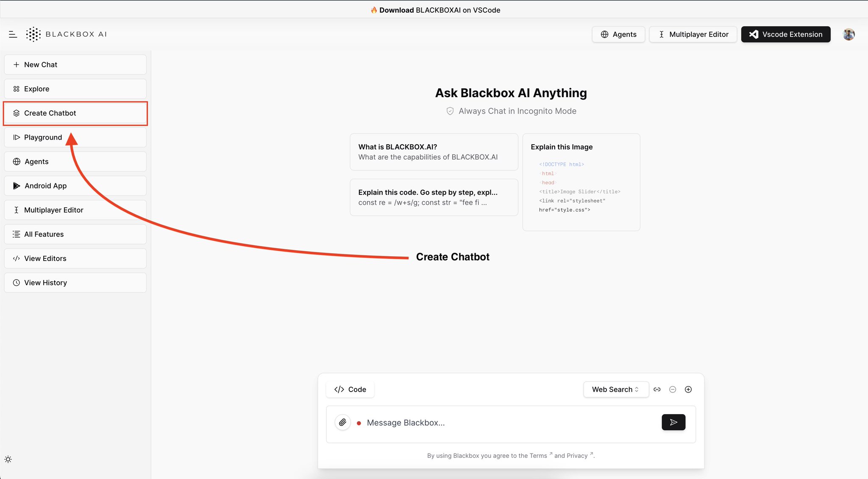Select Create Chatbot in sidebar
The height and width of the screenshot is (479, 868).
click(75, 113)
